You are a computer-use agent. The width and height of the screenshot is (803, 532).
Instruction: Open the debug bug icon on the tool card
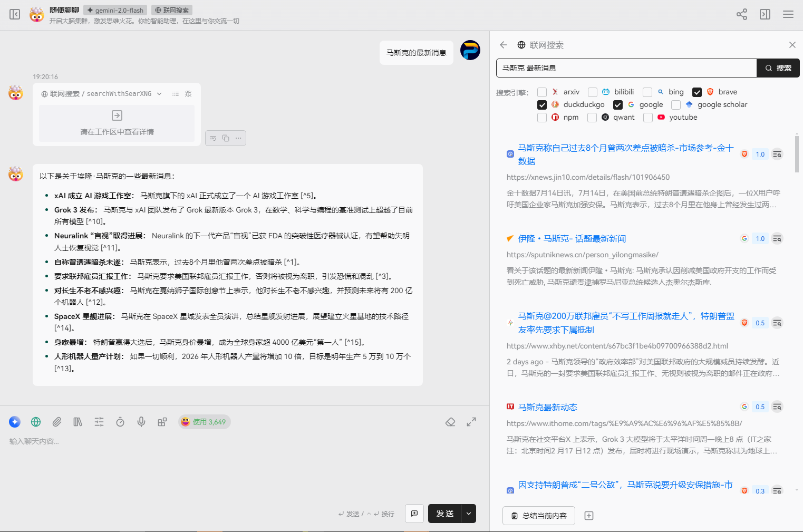[x=188, y=93]
